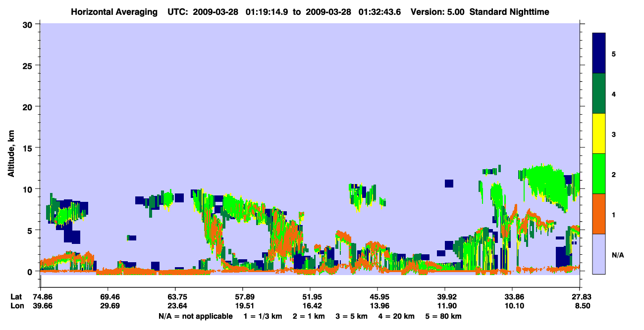Viewport: 644px width, 330px height.
Task: Click the '4 = 20 km' legend entry
Action: coord(397,316)
